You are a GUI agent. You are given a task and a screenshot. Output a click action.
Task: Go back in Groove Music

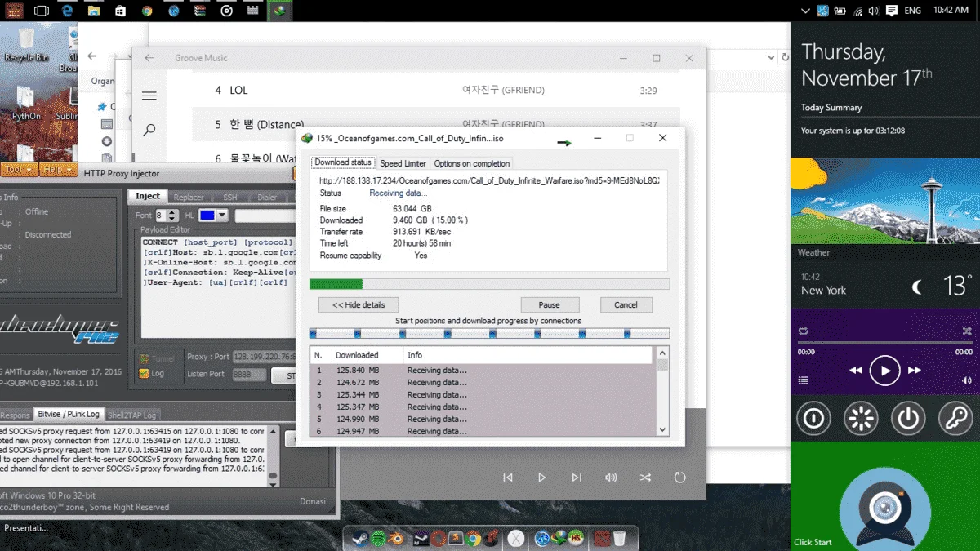[149, 58]
